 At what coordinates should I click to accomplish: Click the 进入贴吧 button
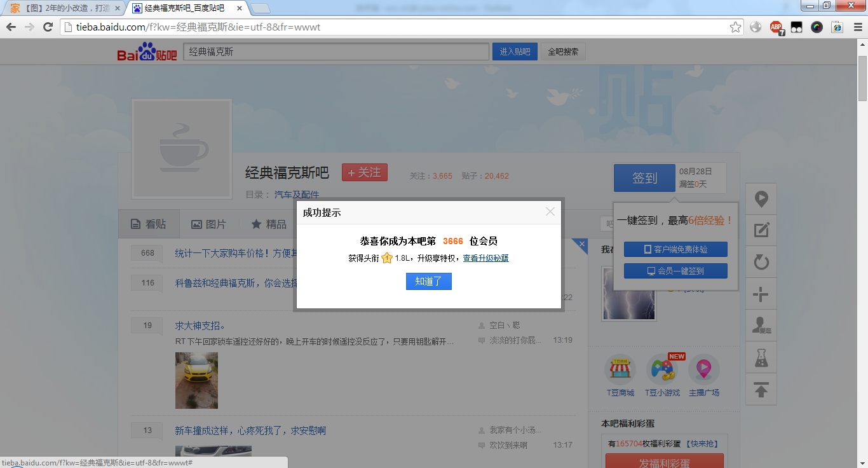tap(515, 52)
